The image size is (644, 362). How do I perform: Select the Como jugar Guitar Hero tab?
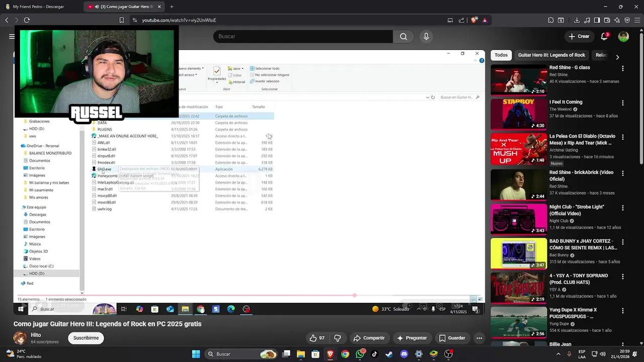[124, 7]
